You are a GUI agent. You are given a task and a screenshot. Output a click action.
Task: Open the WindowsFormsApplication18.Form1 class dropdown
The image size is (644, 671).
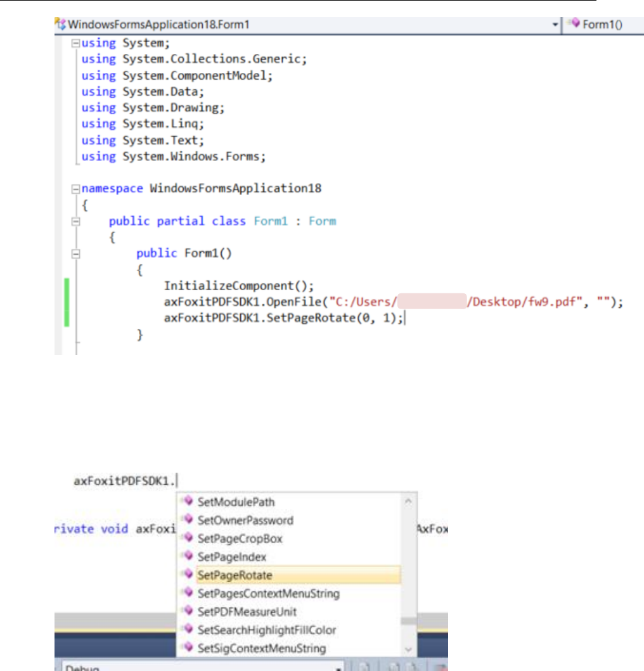pyautogui.click(x=555, y=24)
